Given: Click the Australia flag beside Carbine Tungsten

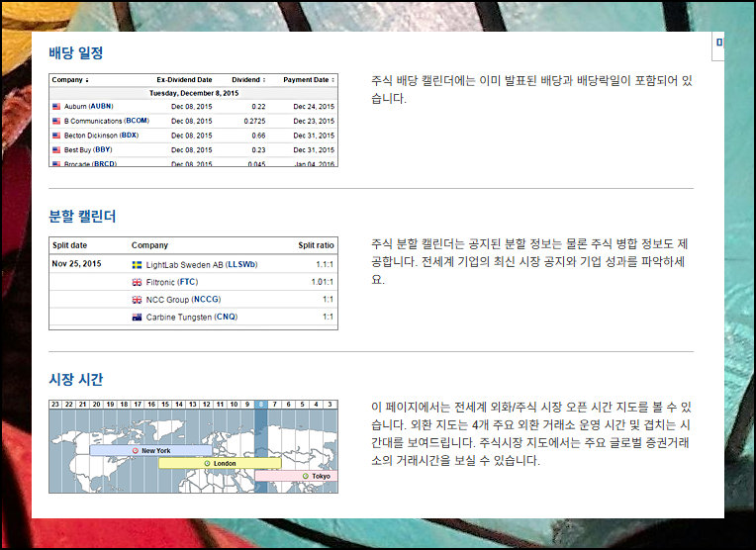Looking at the screenshot, I should pos(137,317).
